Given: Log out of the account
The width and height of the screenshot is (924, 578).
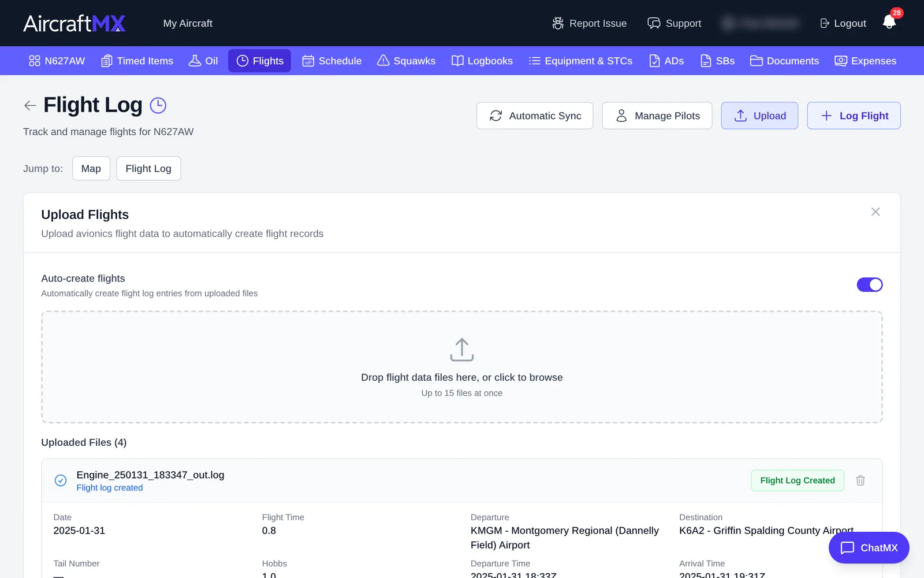Looking at the screenshot, I should tap(843, 23).
